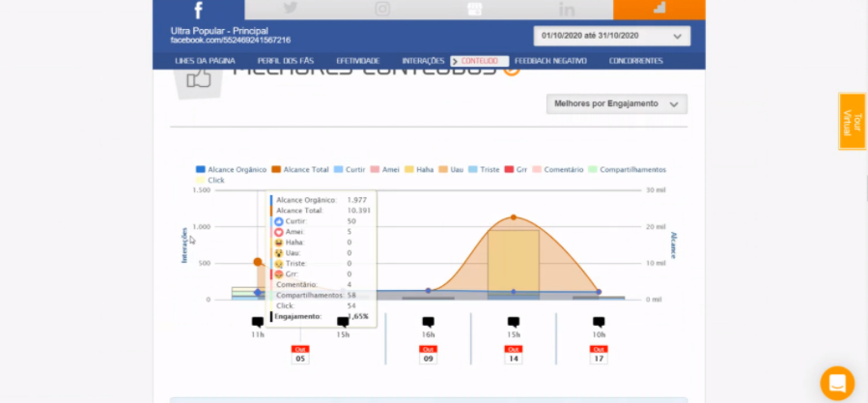868x403 pixels.
Task: Open the orange chart icon tab
Action: [x=658, y=9]
